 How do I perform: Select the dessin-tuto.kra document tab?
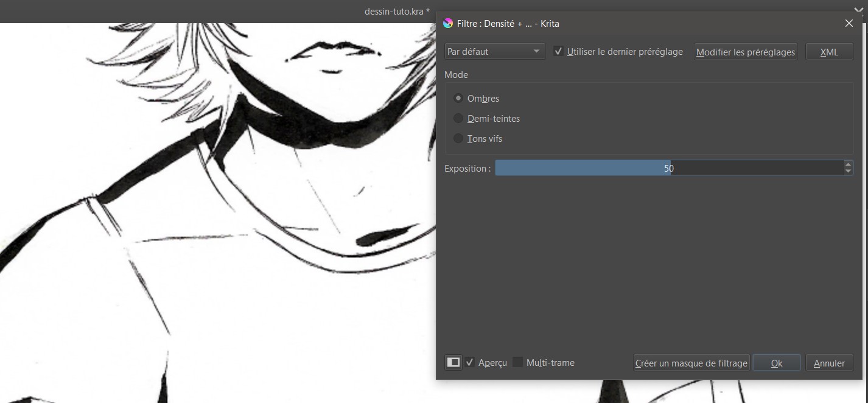397,12
